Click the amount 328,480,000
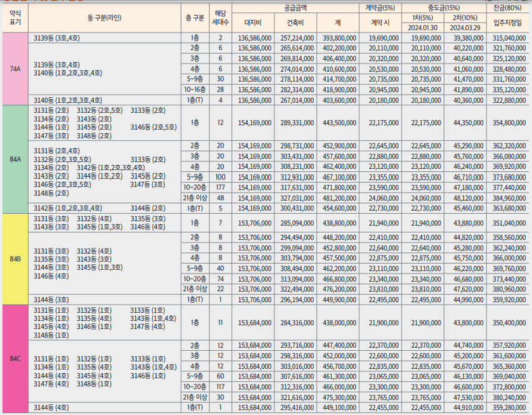 (x=510, y=69)
